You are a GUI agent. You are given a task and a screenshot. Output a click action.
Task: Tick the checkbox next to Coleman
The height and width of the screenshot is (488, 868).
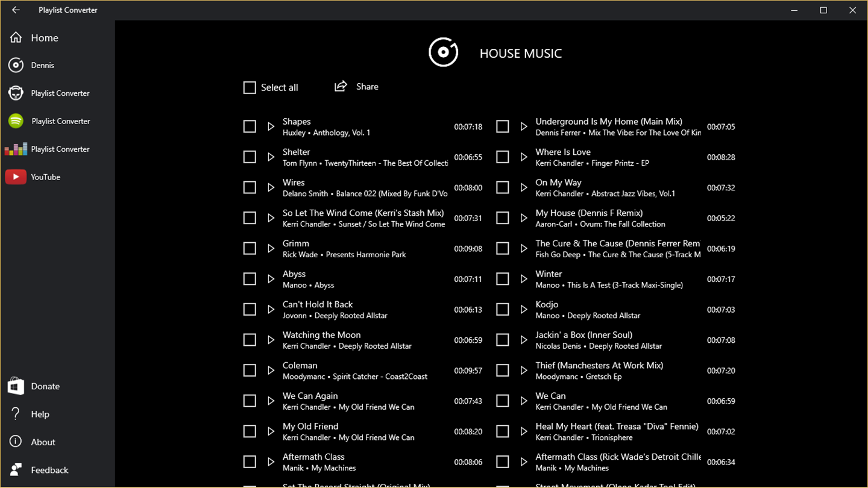(x=250, y=371)
